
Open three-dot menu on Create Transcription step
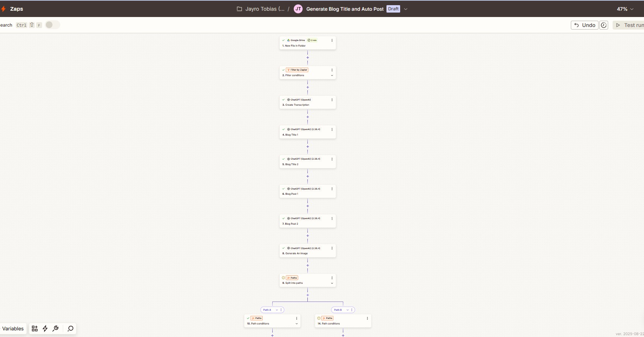(x=332, y=100)
